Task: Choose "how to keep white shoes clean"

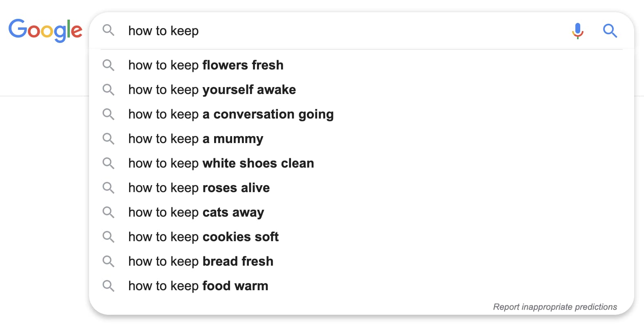Action: 221,163
